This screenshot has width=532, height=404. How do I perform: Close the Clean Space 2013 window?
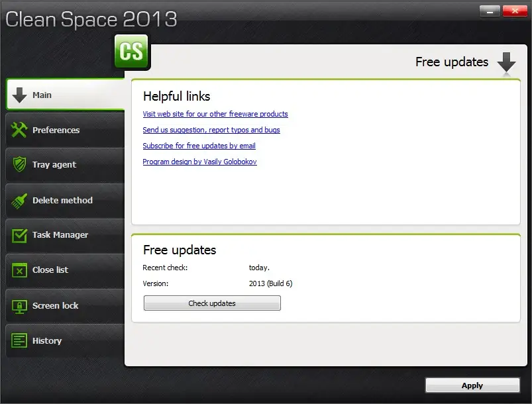pyautogui.click(x=515, y=11)
